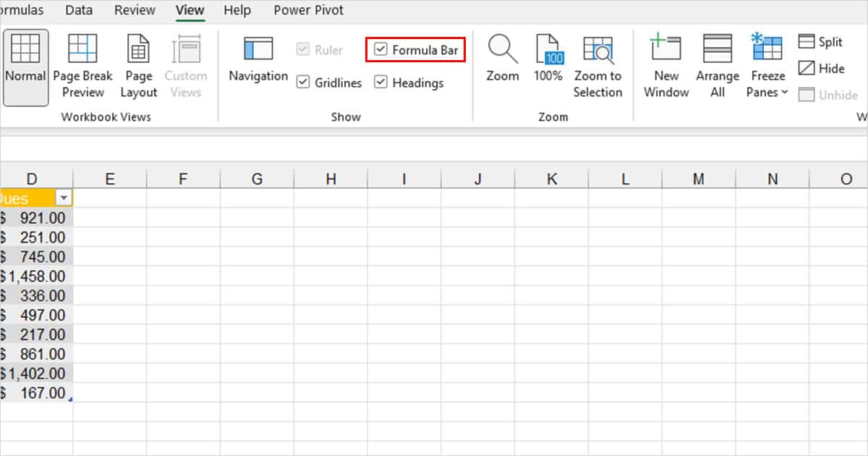
Task: Disable the Gridlines checkbox
Action: pyautogui.click(x=303, y=83)
